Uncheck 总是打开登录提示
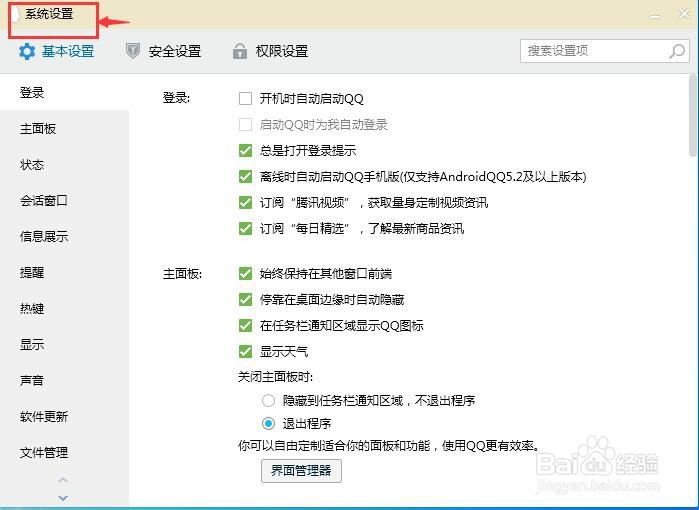Image resolution: width=699 pixels, height=510 pixels. point(245,151)
